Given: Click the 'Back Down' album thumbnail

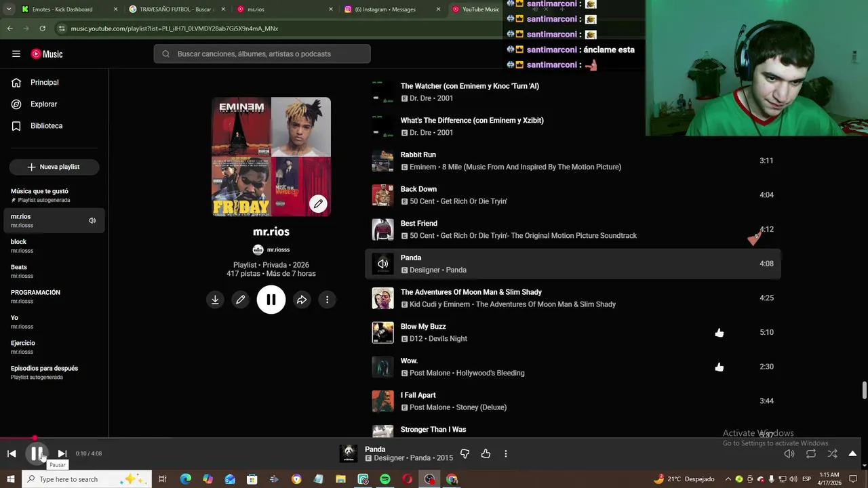Looking at the screenshot, I should click(382, 195).
